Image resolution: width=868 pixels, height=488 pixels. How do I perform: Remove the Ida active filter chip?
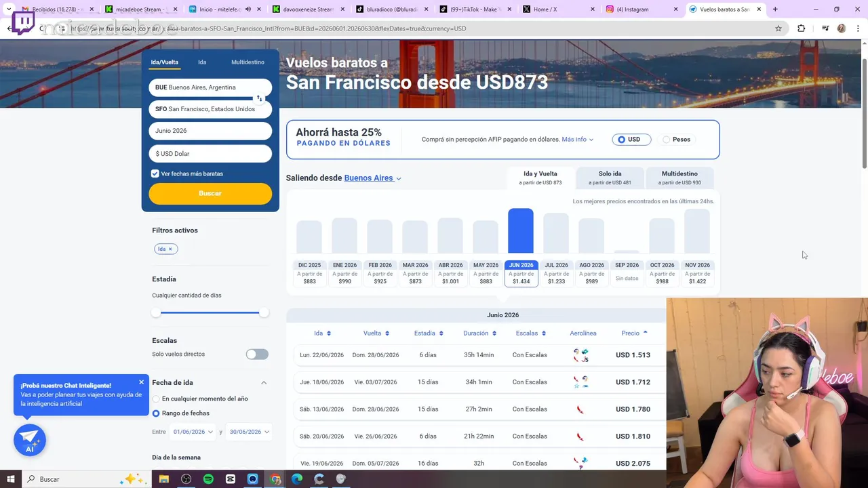coord(170,249)
